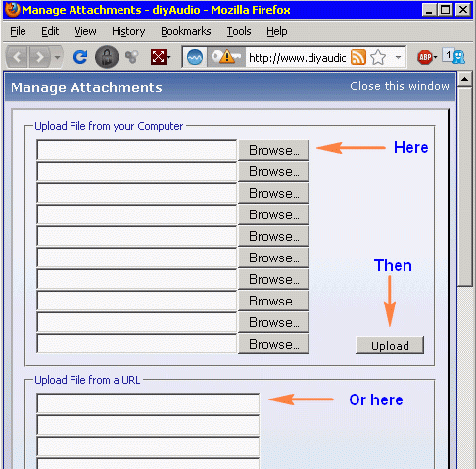Image resolution: width=476 pixels, height=469 pixels.
Task: Click the second URL upload field
Action: click(148, 425)
